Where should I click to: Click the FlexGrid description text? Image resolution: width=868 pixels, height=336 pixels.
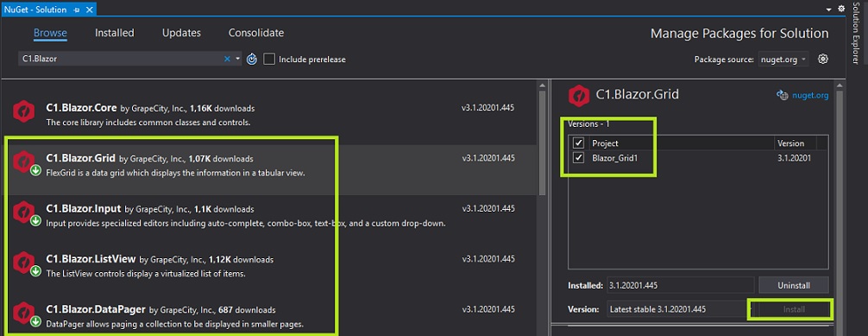(175, 173)
